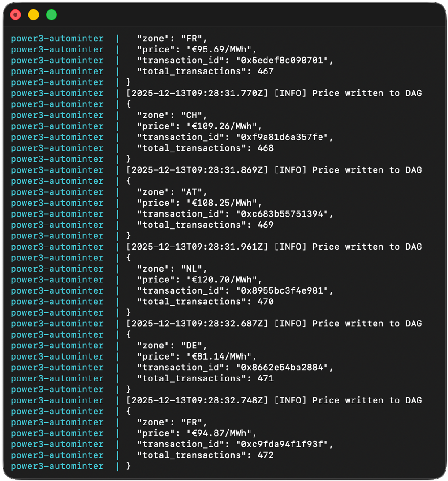Click the timestamp 2025-12-13T09:28:31.770Z
The image size is (448, 481).
coord(197,93)
